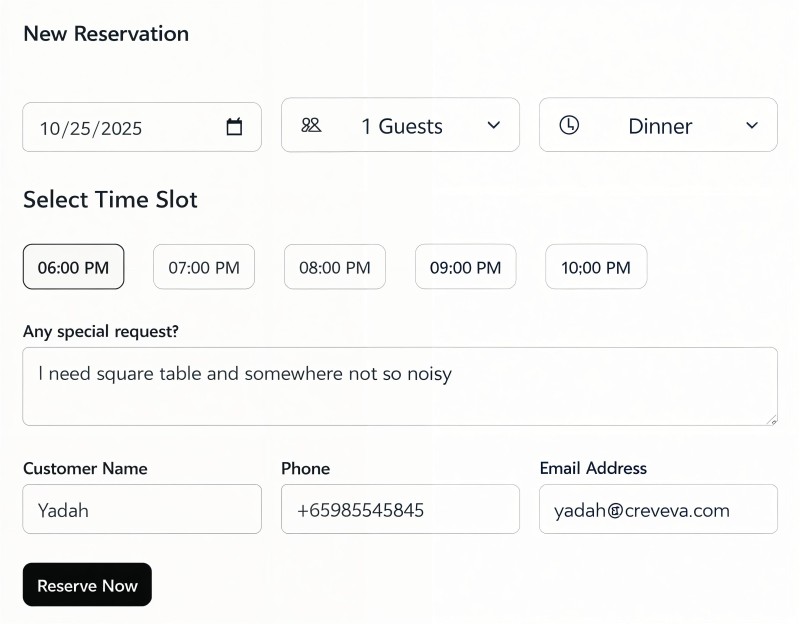Click the clock icon beside Dinner
The width and height of the screenshot is (800, 624).
569,124
